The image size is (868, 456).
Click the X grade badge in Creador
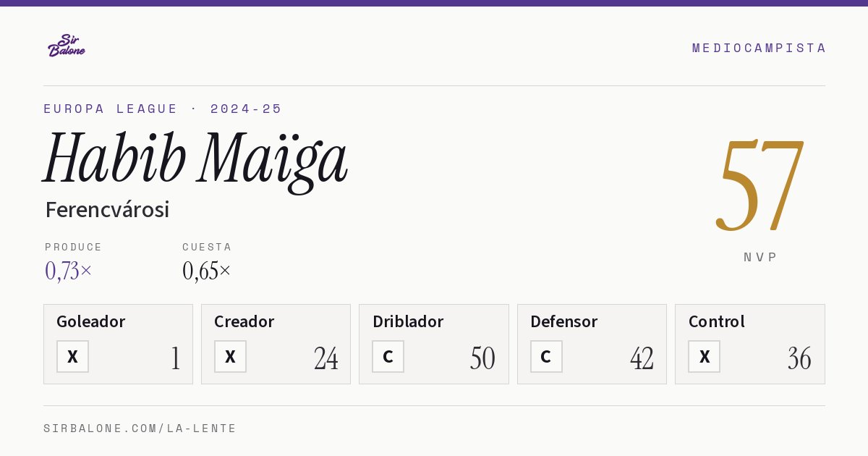coord(230,357)
